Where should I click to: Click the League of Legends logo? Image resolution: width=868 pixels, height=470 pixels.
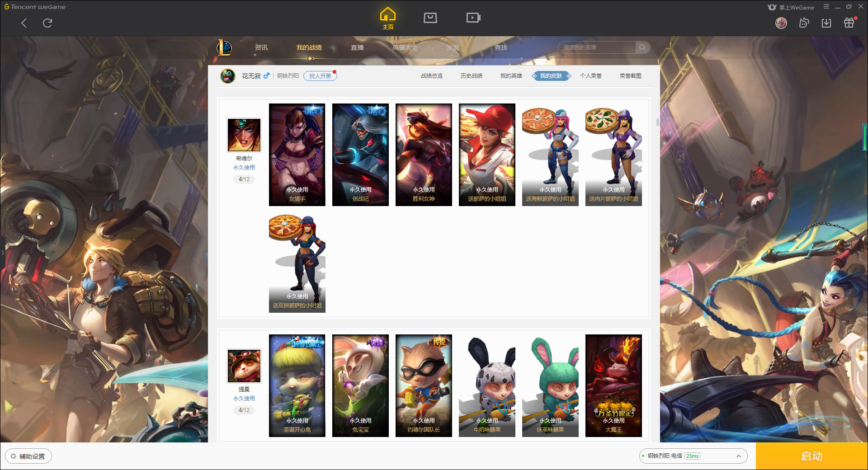coord(224,47)
